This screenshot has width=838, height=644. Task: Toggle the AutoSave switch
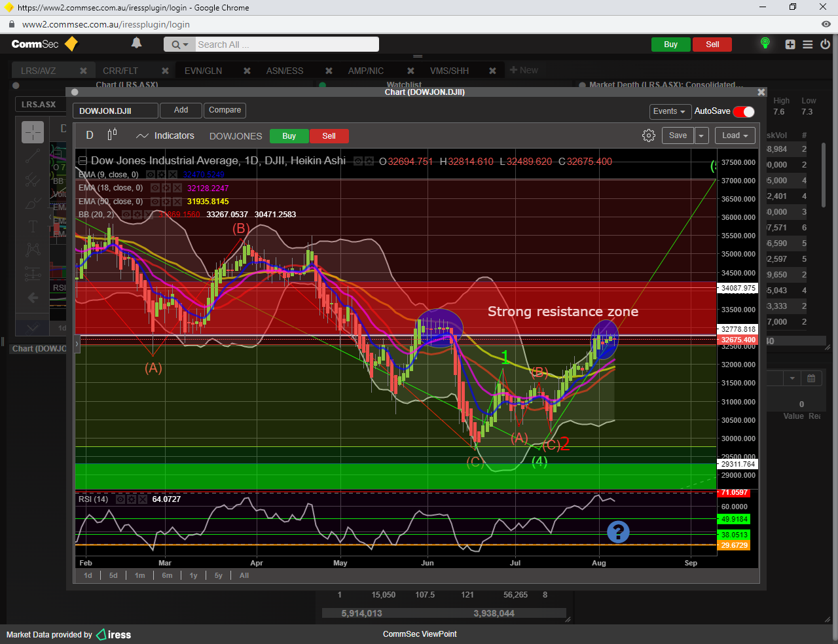(x=744, y=111)
